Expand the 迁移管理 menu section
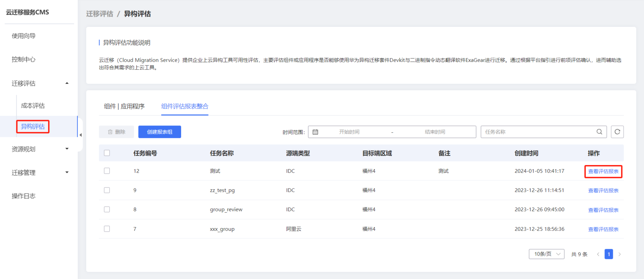This screenshot has width=644, height=279. 67,173
